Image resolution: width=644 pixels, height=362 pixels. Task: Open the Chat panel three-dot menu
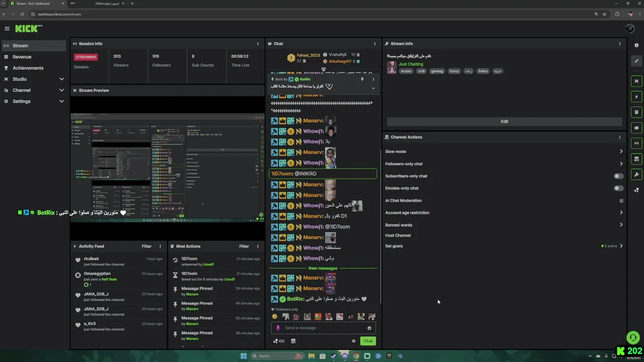click(374, 44)
